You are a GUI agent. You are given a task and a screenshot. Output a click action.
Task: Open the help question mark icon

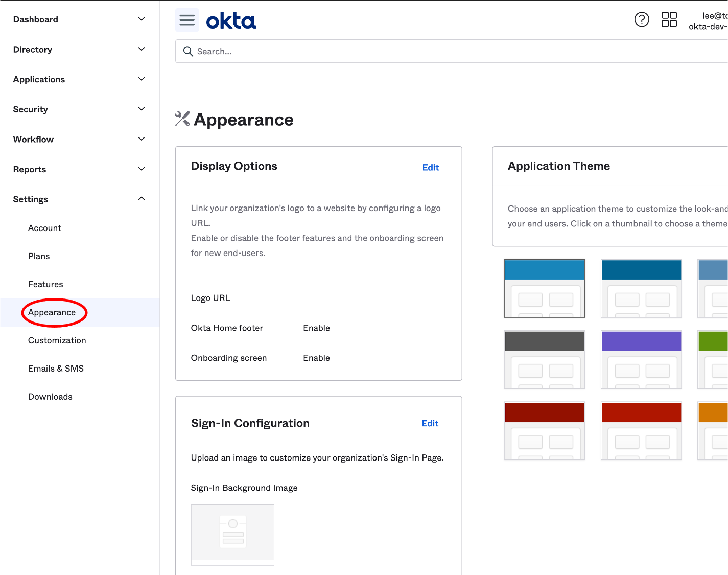point(642,19)
